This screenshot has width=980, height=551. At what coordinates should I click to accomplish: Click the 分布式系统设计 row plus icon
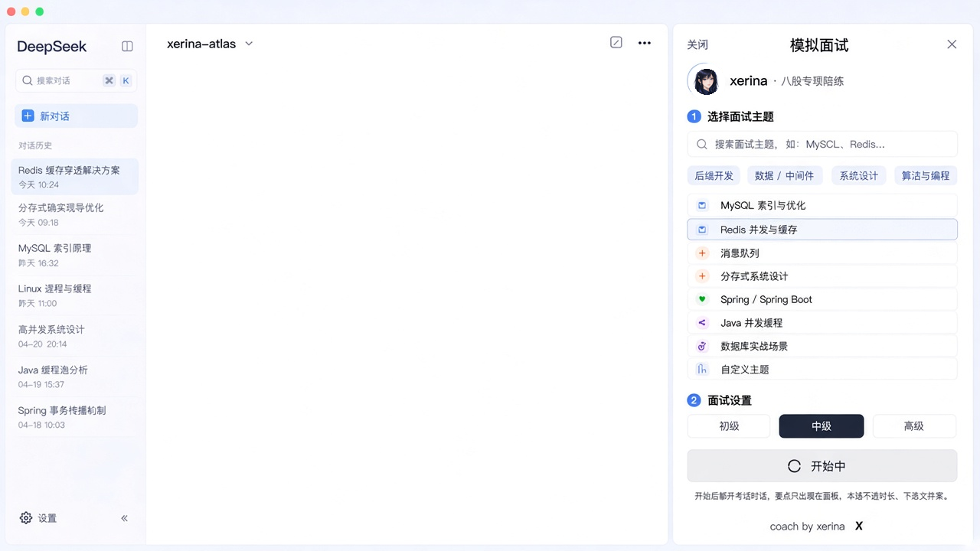click(x=702, y=275)
